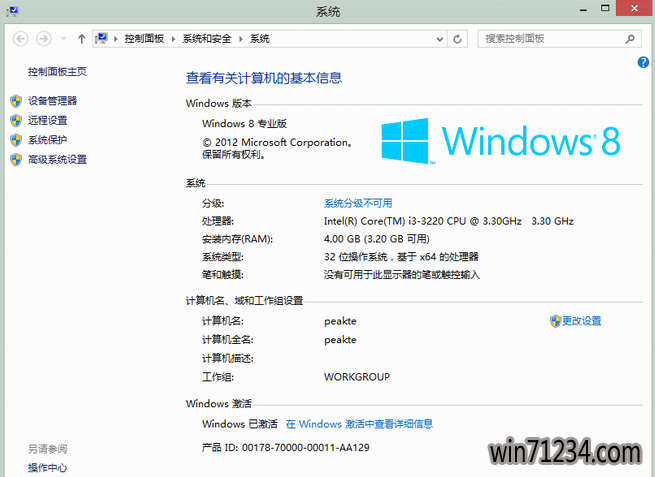
Task: Open address bar history dropdown
Action: (439, 39)
